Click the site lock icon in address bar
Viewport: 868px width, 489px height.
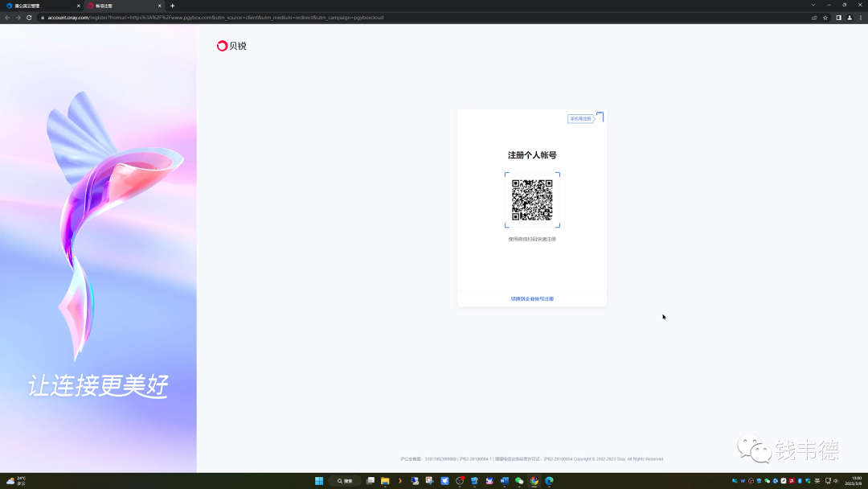42,18
